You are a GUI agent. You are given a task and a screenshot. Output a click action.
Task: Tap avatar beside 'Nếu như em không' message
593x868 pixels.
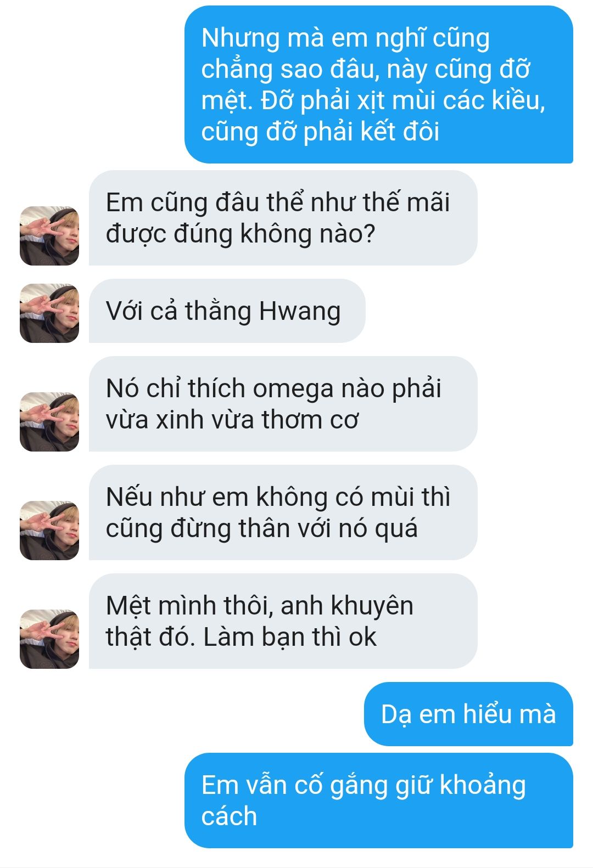click(49, 531)
